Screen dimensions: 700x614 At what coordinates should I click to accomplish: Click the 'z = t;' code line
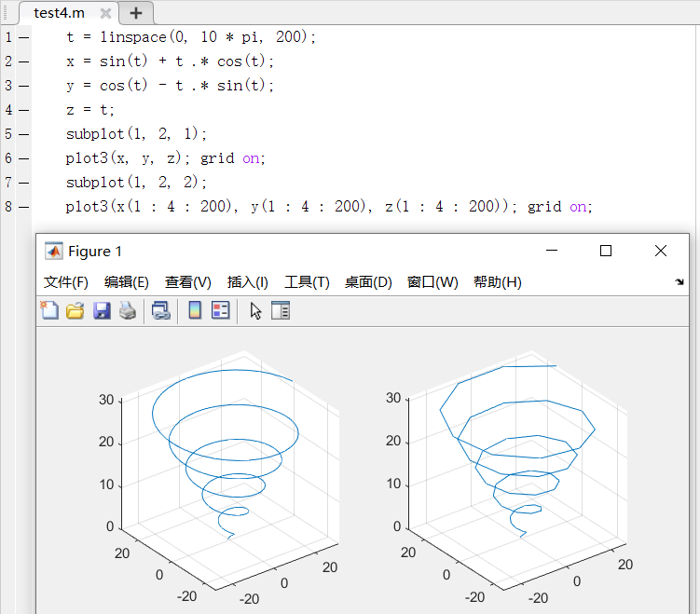pos(90,110)
